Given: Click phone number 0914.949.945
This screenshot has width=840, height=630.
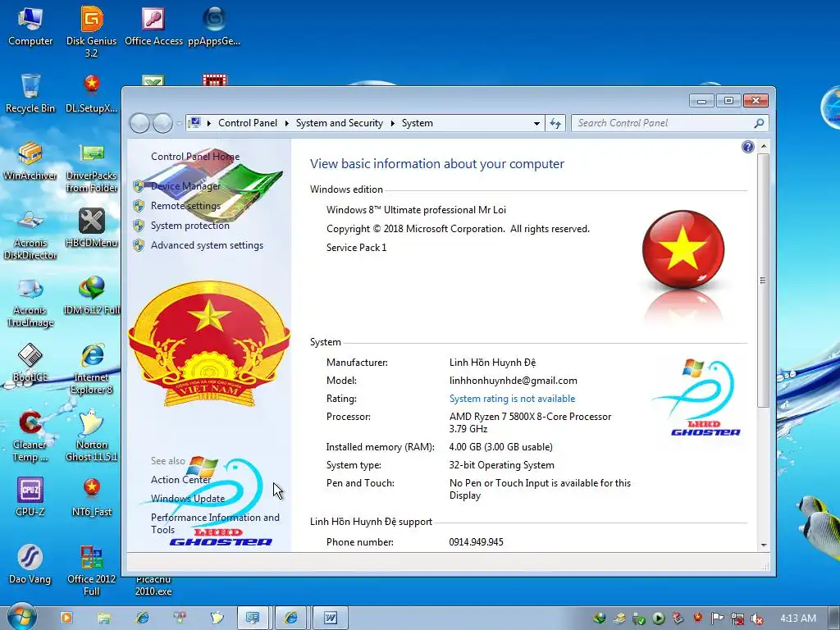Looking at the screenshot, I should [x=477, y=542].
